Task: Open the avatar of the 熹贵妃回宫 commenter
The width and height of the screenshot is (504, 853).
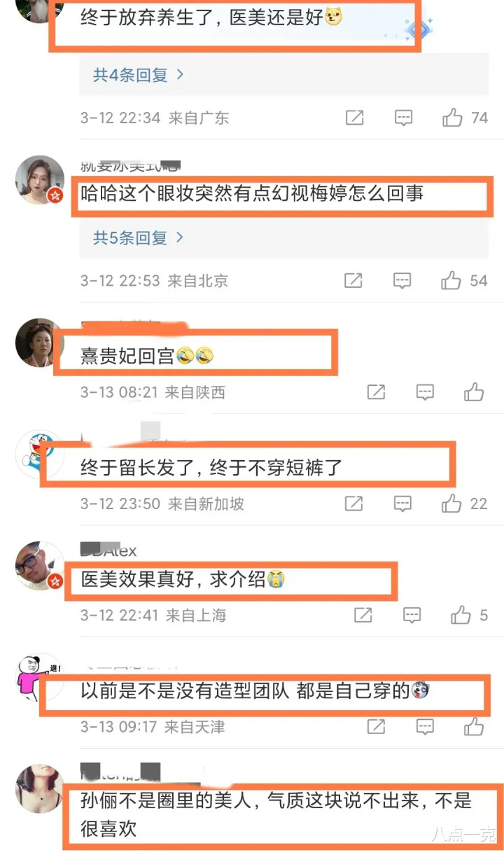Action: coord(39,342)
